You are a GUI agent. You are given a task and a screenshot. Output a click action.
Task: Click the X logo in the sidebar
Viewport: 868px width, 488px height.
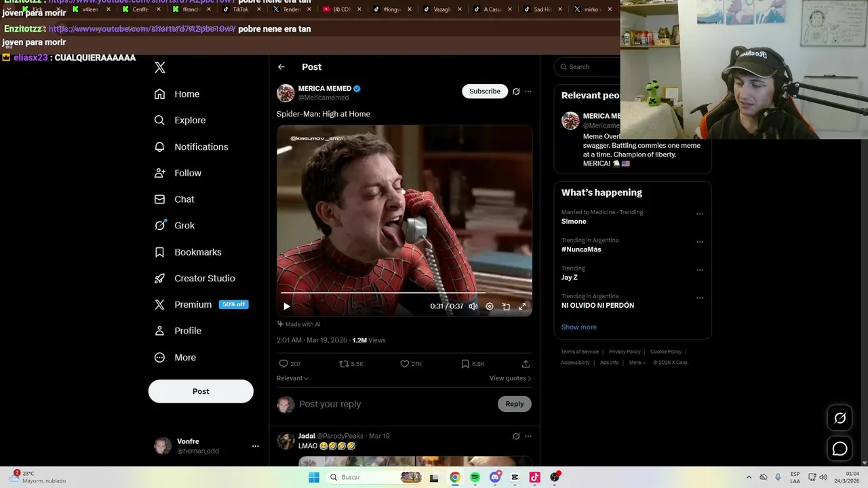(160, 67)
